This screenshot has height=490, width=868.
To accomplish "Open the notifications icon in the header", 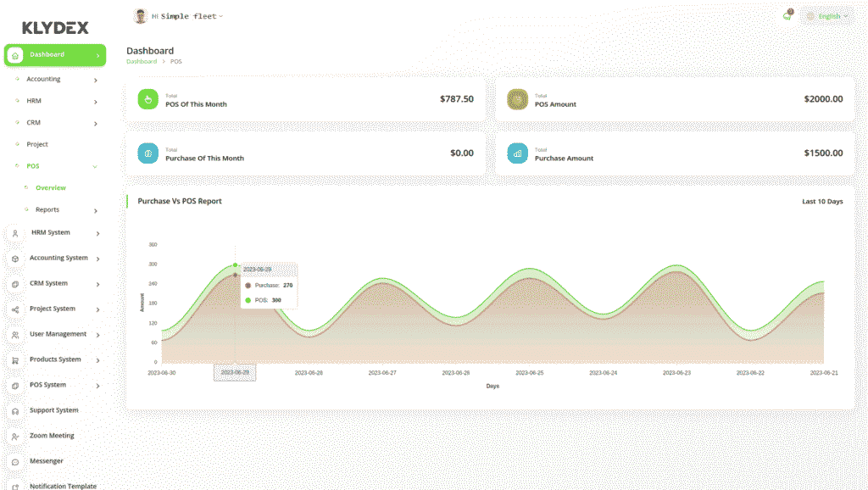I will click(x=787, y=16).
